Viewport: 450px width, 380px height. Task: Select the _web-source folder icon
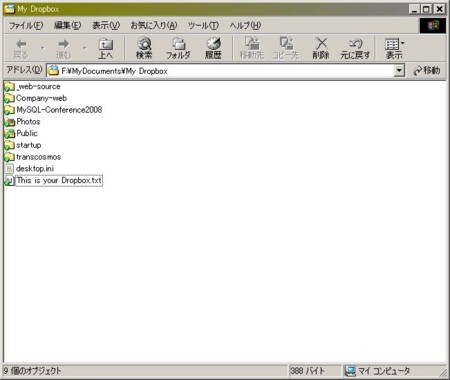(x=9, y=87)
